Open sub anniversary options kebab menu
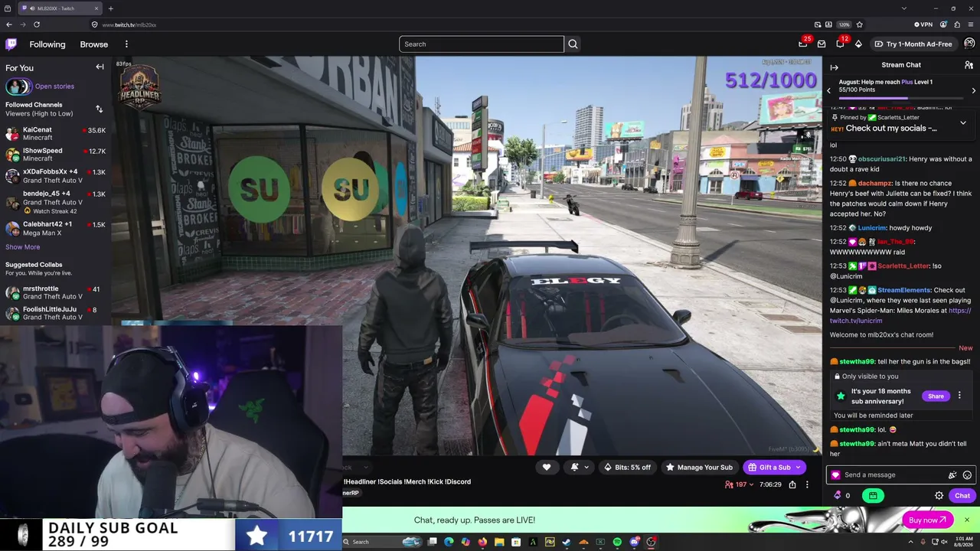Screen dimensions: 980x551 click(959, 396)
